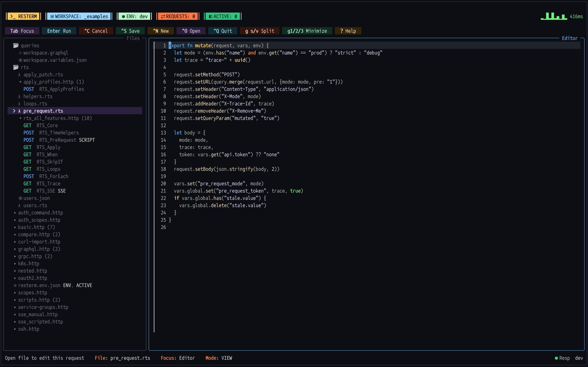Click 'File: pre_request.rts' in status bar
Viewport: 588px width, 367px height.
click(x=122, y=358)
